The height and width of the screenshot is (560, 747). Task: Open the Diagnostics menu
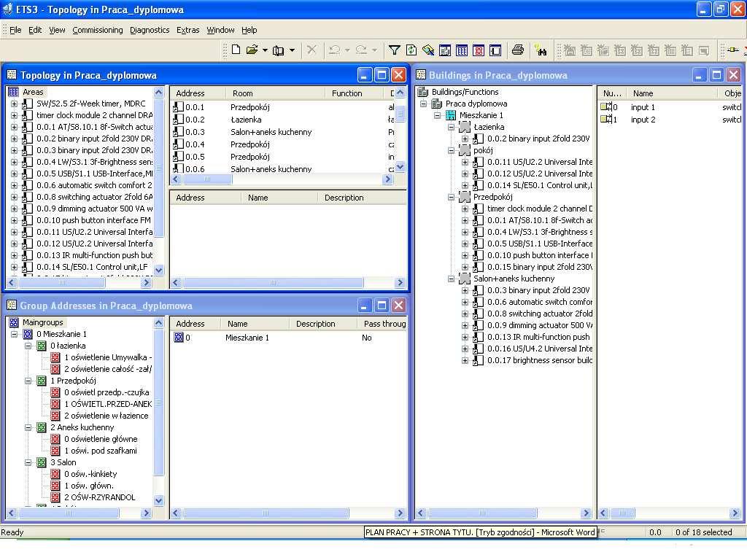[150, 30]
